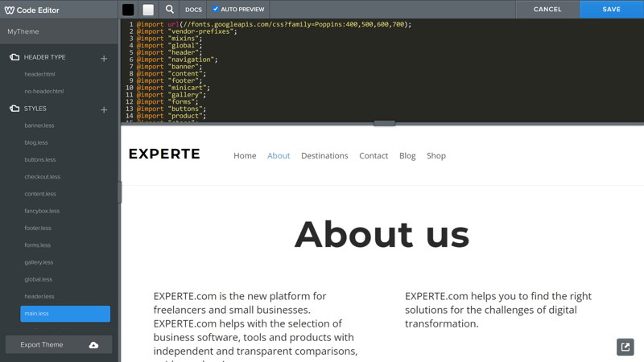Click the SAVE button

(x=612, y=9)
